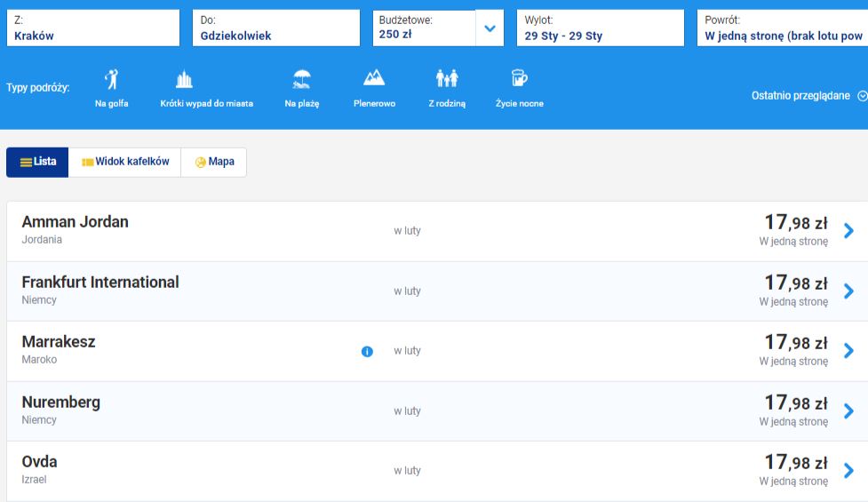The width and height of the screenshot is (868, 502).
Task: Click the 17,98 zł price for Amman Jordan
Action: (796, 222)
